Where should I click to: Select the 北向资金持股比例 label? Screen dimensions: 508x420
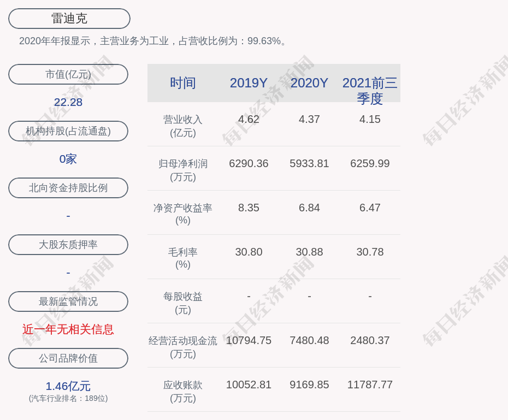pos(68,188)
